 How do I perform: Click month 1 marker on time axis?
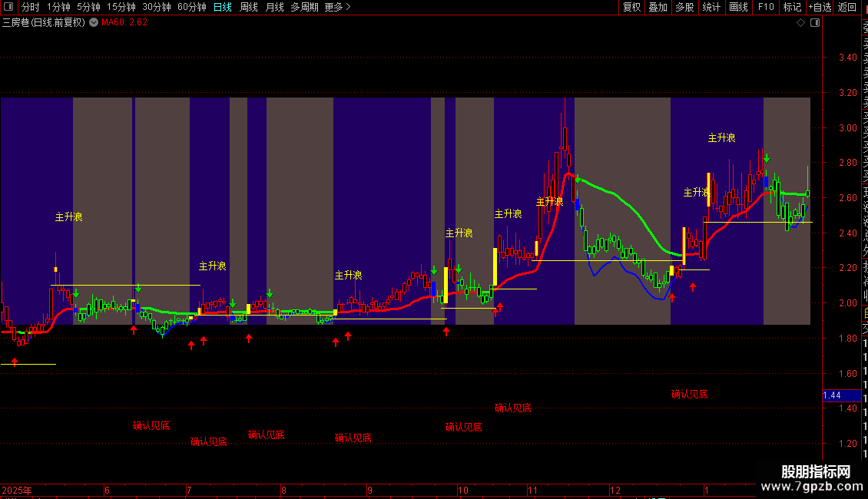pos(707,491)
